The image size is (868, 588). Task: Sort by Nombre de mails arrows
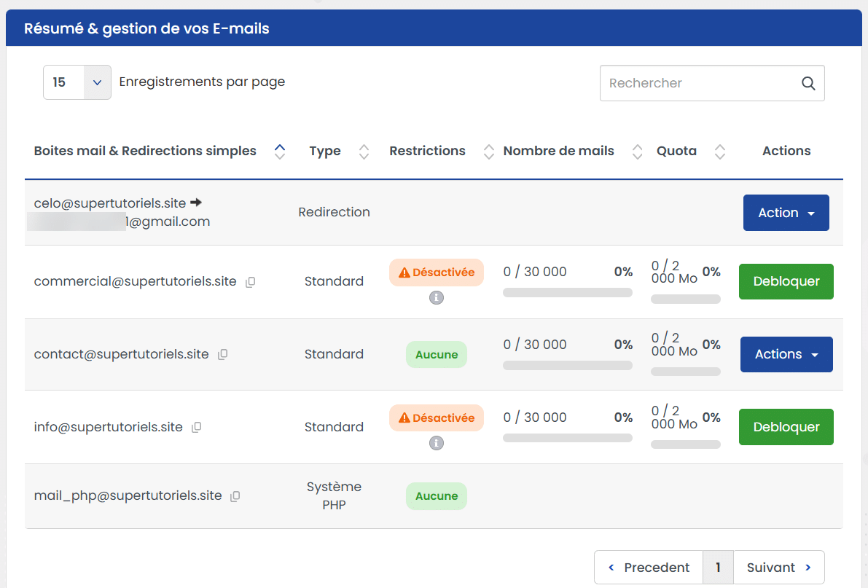pyautogui.click(x=637, y=152)
